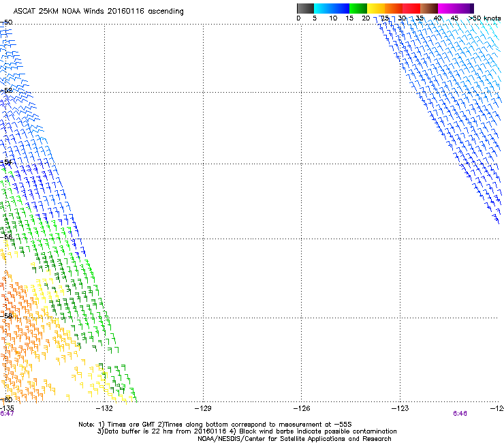504x443 pixels.
Task: Click the note line starting 'Note: 1) Times are GMT'
Action: (215, 425)
